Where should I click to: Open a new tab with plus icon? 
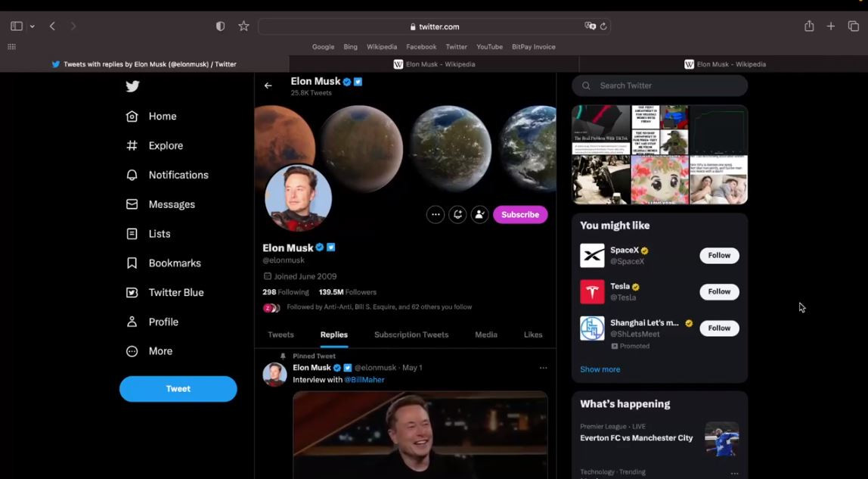pos(831,26)
